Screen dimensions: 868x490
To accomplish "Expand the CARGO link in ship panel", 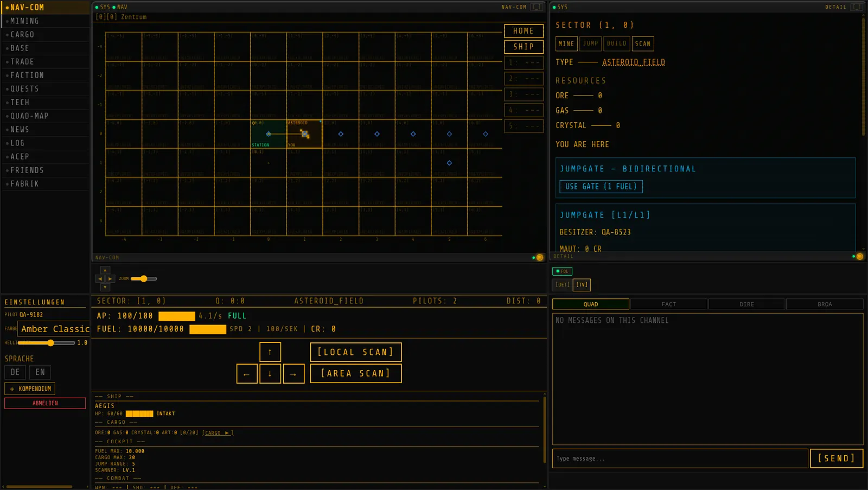I will [x=218, y=433].
